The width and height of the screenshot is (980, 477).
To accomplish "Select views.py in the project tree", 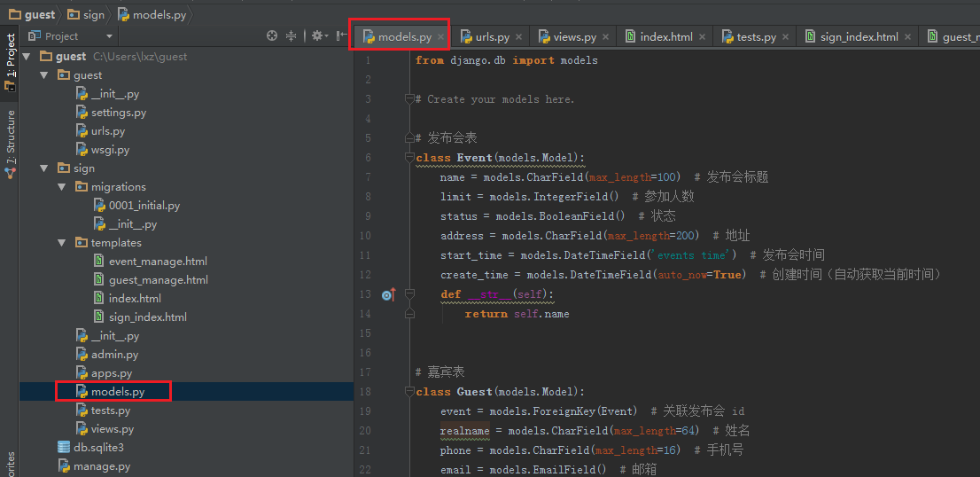I will click(x=113, y=429).
